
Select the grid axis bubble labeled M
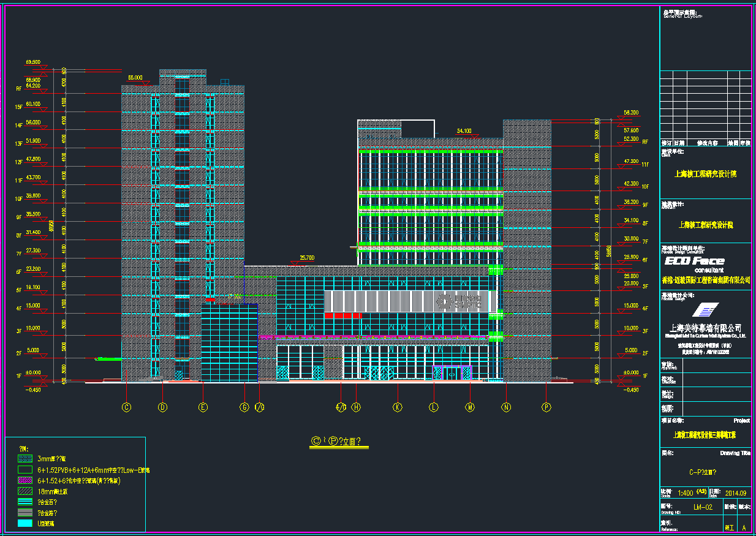pos(470,407)
